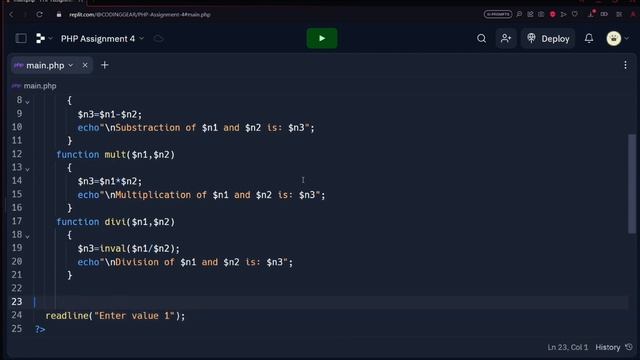Open the user avatar menu

coord(613,38)
